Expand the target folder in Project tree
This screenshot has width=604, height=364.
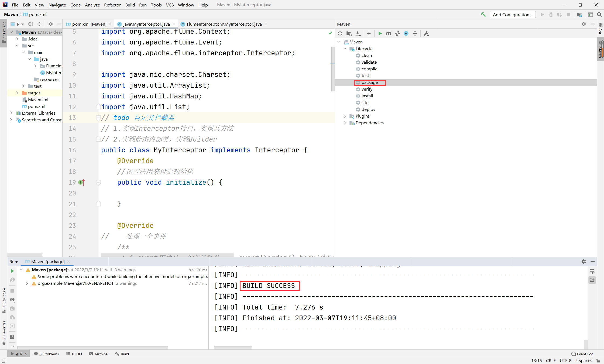tap(17, 93)
